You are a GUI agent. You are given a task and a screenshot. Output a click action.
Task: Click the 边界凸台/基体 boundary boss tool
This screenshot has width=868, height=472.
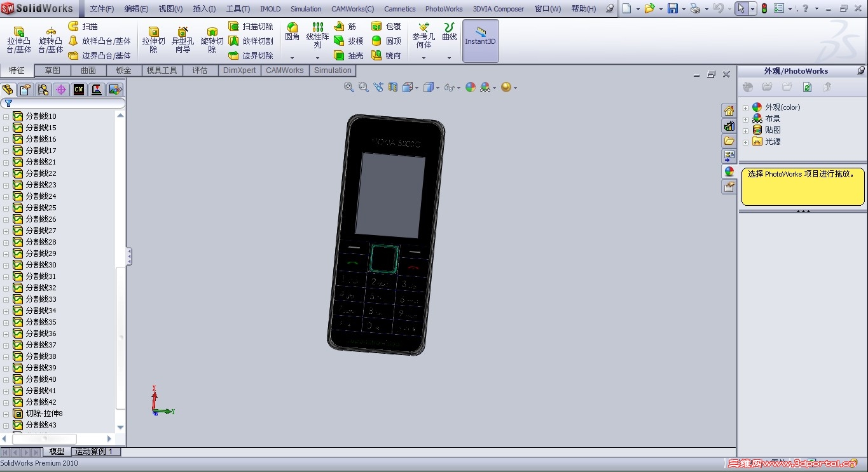pos(99,55)
